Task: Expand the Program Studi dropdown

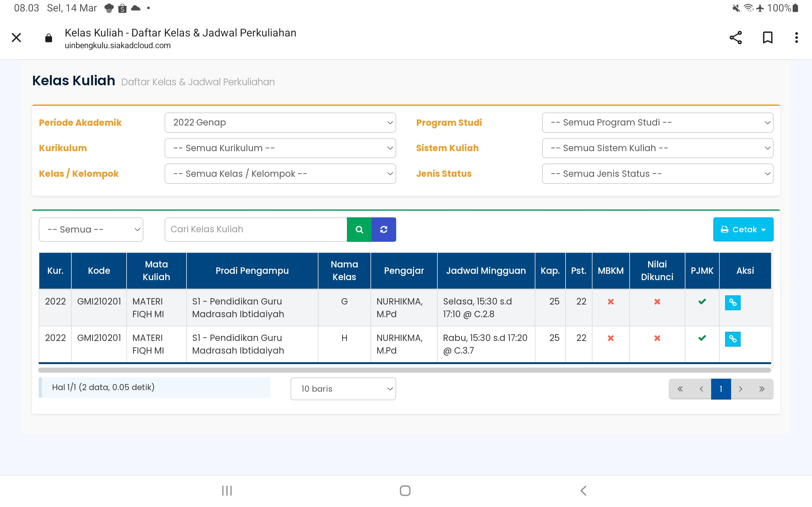Action: [657, 122]
